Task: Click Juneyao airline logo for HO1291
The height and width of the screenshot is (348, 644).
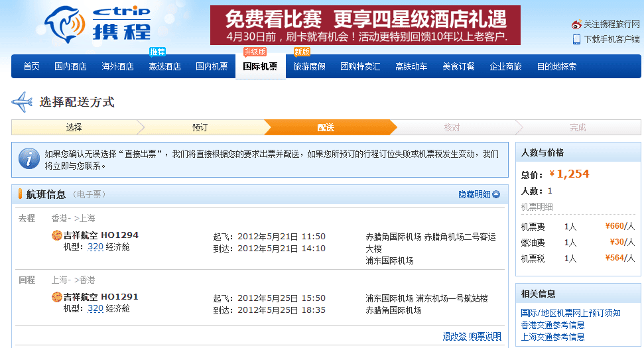Action: click(57, 297)
